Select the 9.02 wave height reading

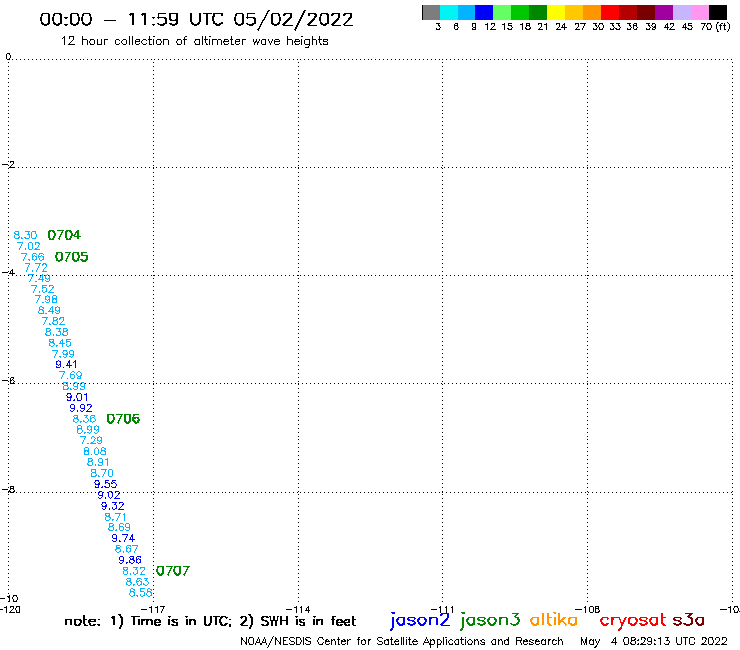[x=109, y=495]
